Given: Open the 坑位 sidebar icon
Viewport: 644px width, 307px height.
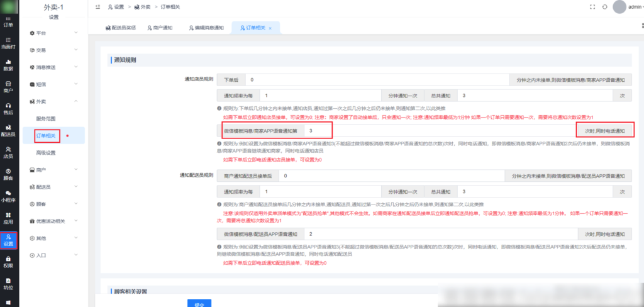Looking at the screenshot, I should coord(8,284).
